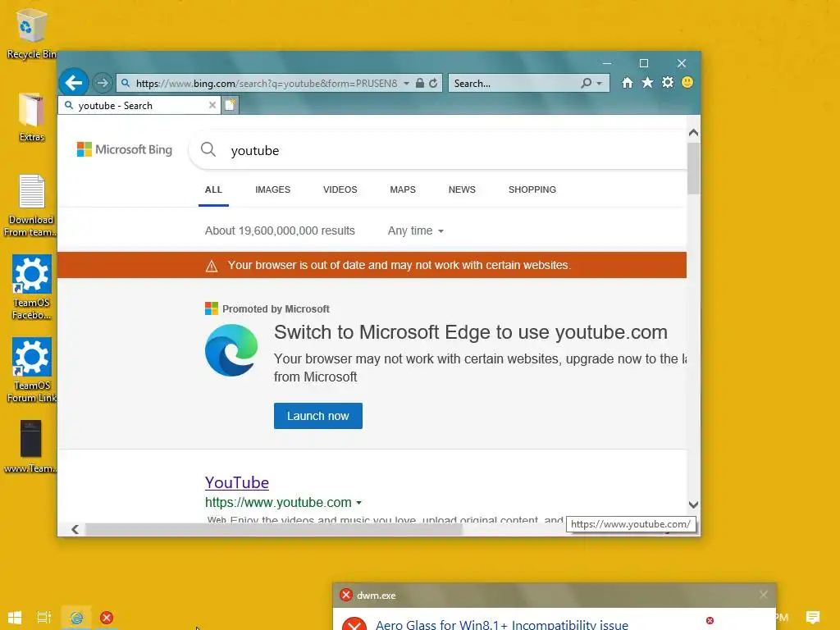840x630 pixels.
Task: Expand the arrow next to youtube.com URL
Action: click(359, 503)
